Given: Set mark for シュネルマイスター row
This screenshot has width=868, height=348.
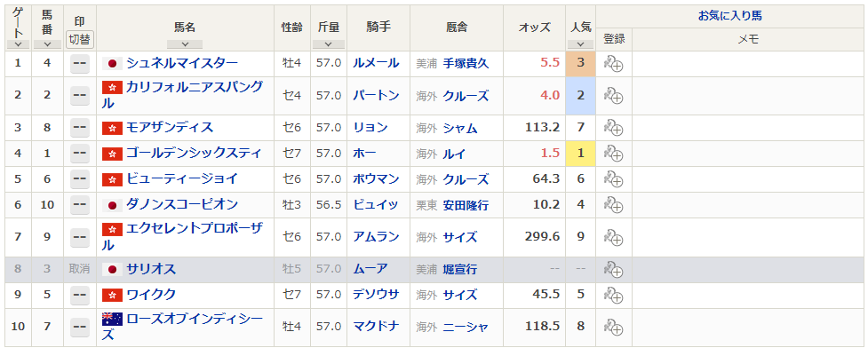Looking at the screenshot, I should click(x=80, y=64).
